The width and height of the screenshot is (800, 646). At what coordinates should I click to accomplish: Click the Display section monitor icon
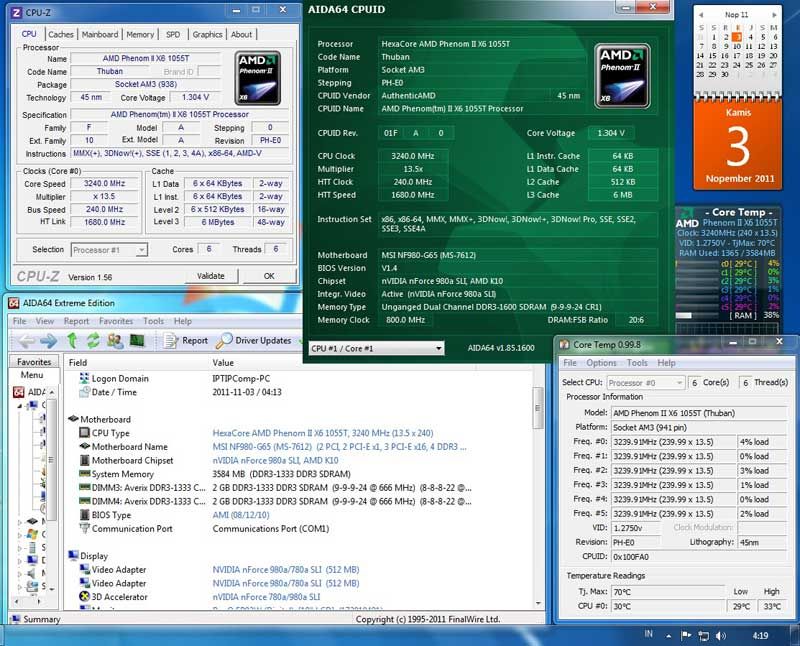[x=73, y=556]
